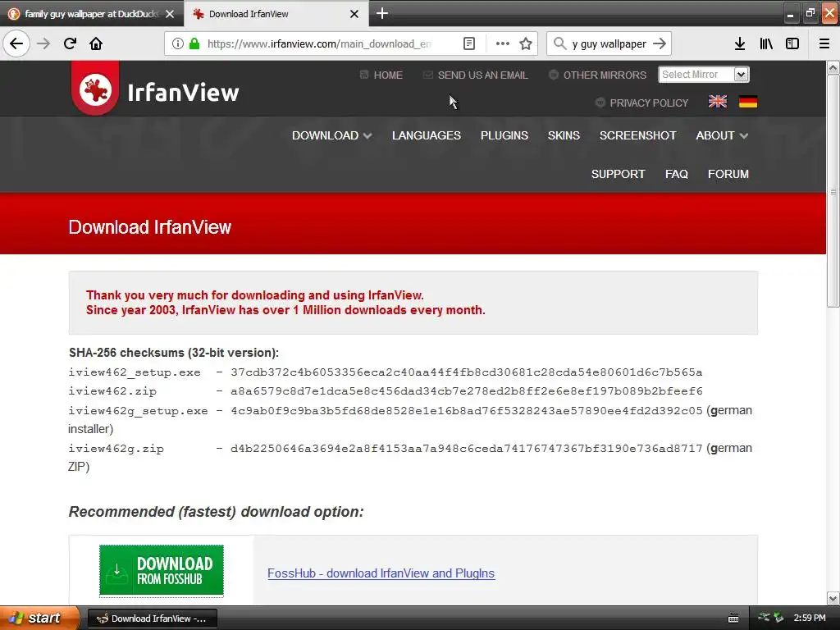Switch to family guy wallpaper tab

(x=92, y=14)
